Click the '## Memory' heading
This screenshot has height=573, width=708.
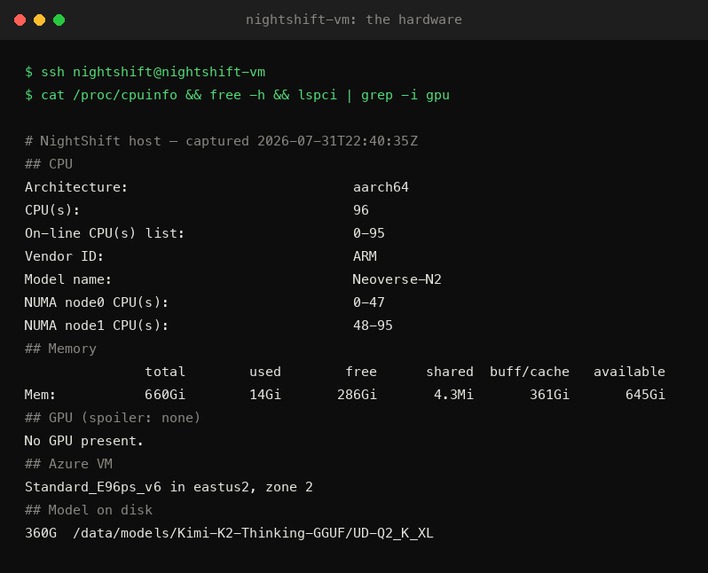(x=61, y=349)
